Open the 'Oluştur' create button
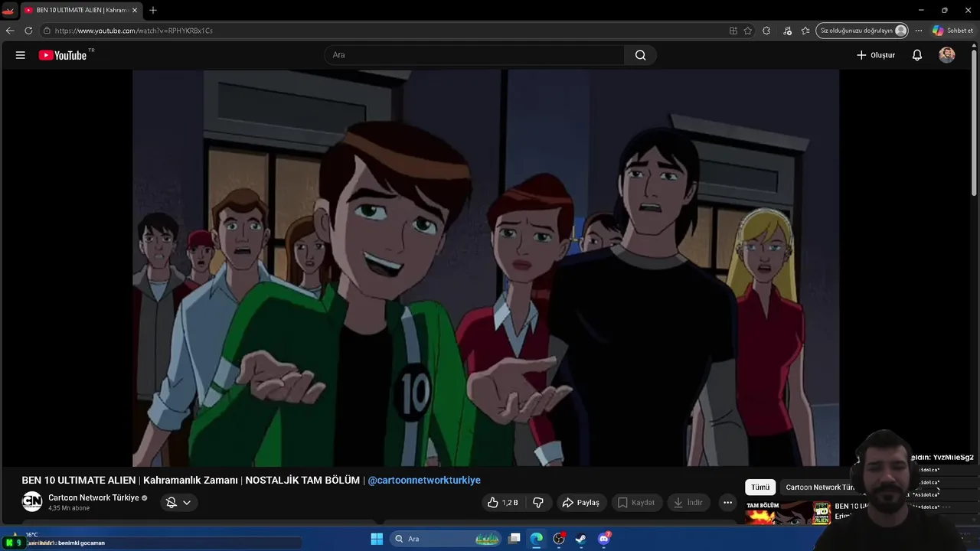 (876, 55)
